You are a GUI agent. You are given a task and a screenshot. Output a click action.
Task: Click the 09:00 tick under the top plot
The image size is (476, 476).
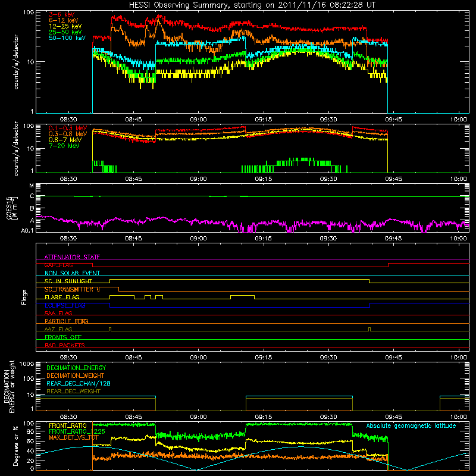pyautogui.click(x=198, y=120)
